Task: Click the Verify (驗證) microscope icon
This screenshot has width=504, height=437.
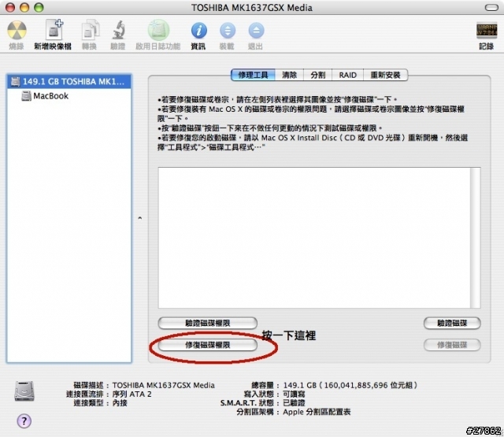Action: pyautogui.click(x=118, y=30)
